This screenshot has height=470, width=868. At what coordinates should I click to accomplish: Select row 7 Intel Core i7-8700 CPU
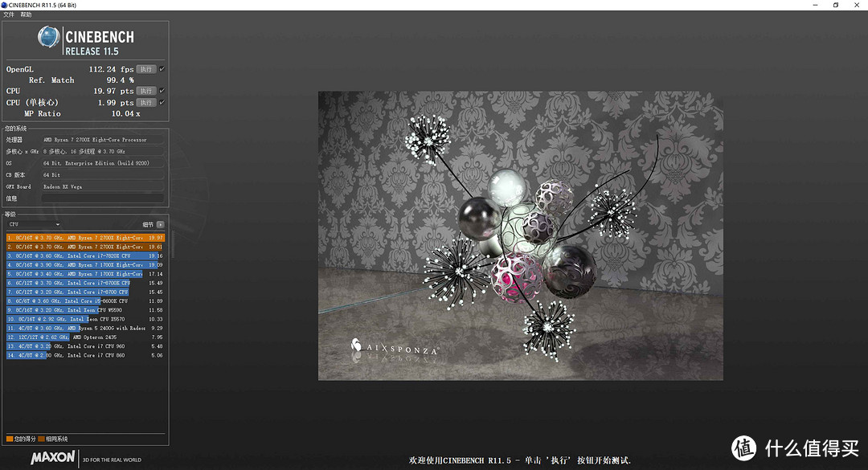86,292
